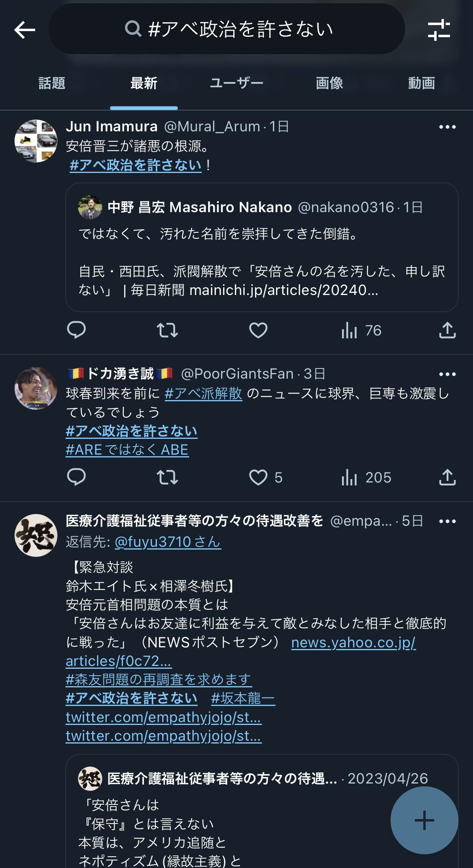Share the @PoorGiantsFan post
This screenshot has height=868, width=473.
coord(448,477)
